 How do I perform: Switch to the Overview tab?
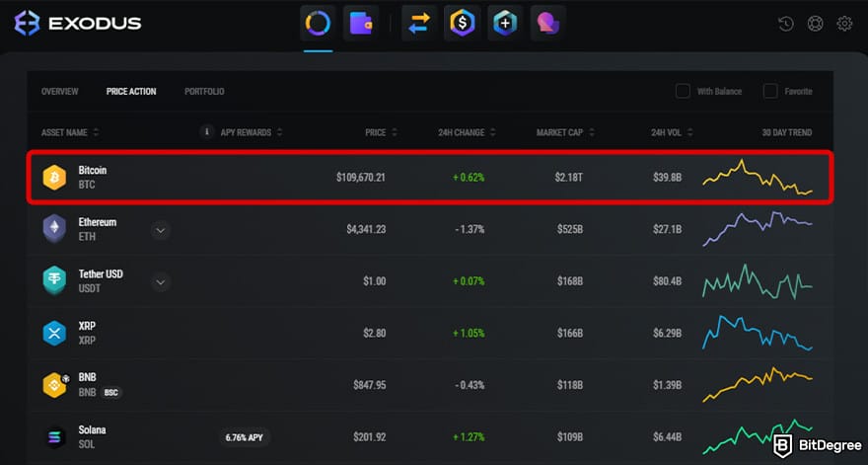coord(60,92)
